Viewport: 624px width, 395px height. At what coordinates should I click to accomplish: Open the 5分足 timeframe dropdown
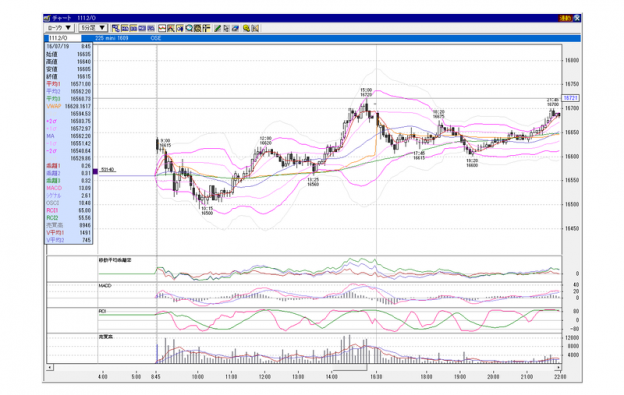93,28
